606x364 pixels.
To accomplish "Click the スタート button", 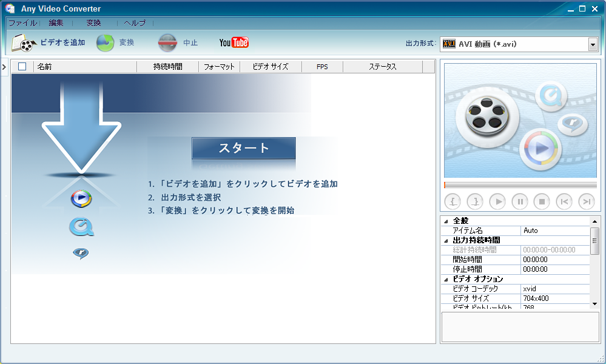I will click(x=244, y=148).
